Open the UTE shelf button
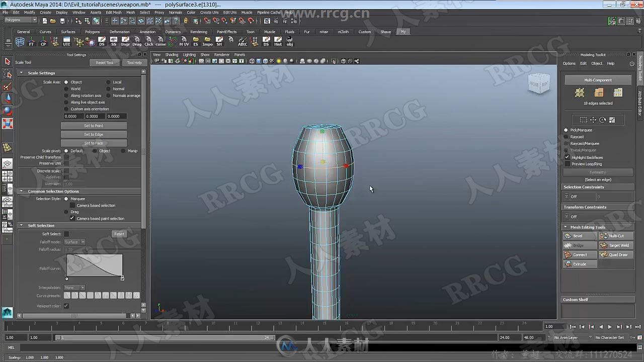The height and width of the screenshot is (362, 644). 66,41
